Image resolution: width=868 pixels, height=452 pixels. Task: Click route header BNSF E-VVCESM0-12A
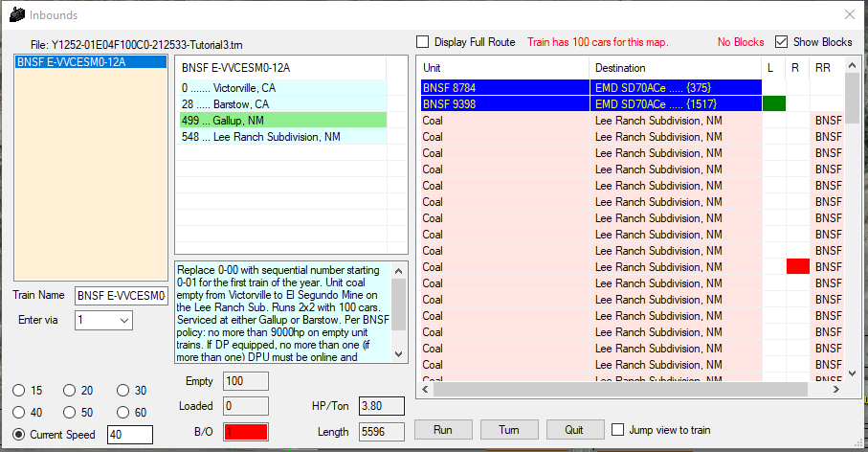(x=282, y=68)
